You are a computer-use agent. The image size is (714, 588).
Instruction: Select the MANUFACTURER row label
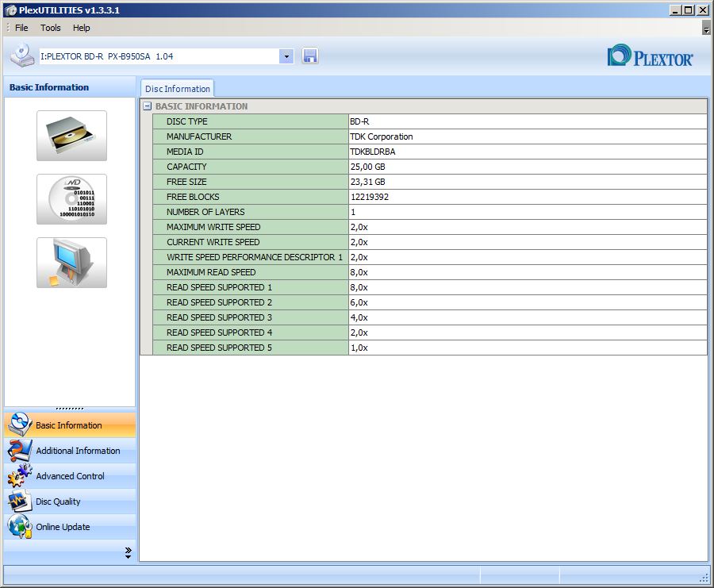point(199,136)
